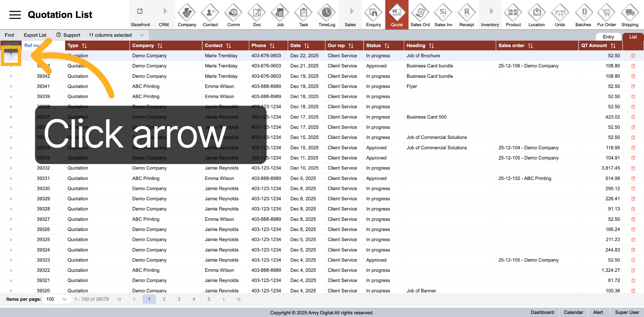644x317 pixels.
Task: Sort by the Company column
Action: coord(160,46)
